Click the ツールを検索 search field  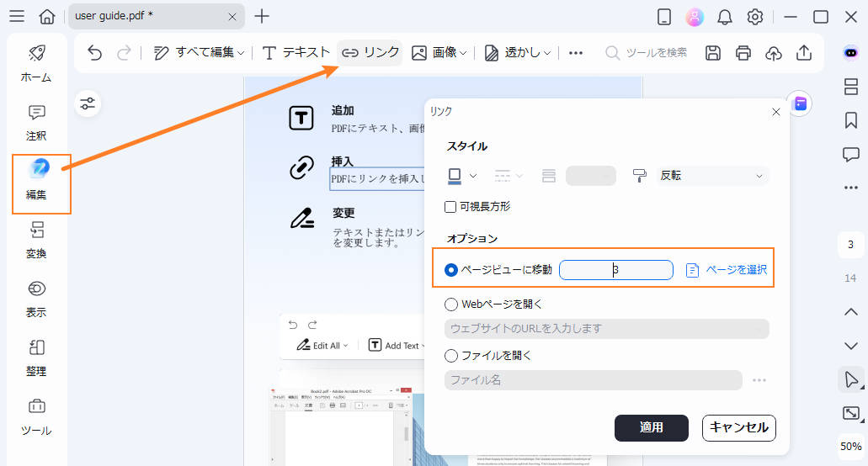pos(647,52)
